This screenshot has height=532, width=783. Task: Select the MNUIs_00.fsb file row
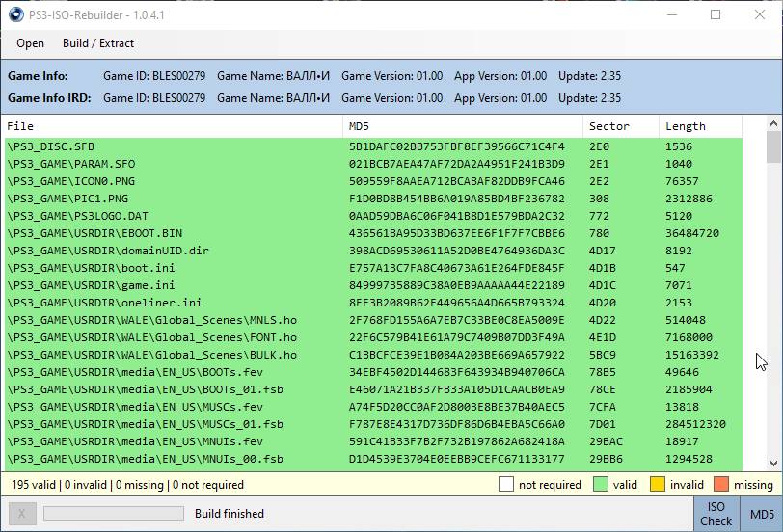373,459
